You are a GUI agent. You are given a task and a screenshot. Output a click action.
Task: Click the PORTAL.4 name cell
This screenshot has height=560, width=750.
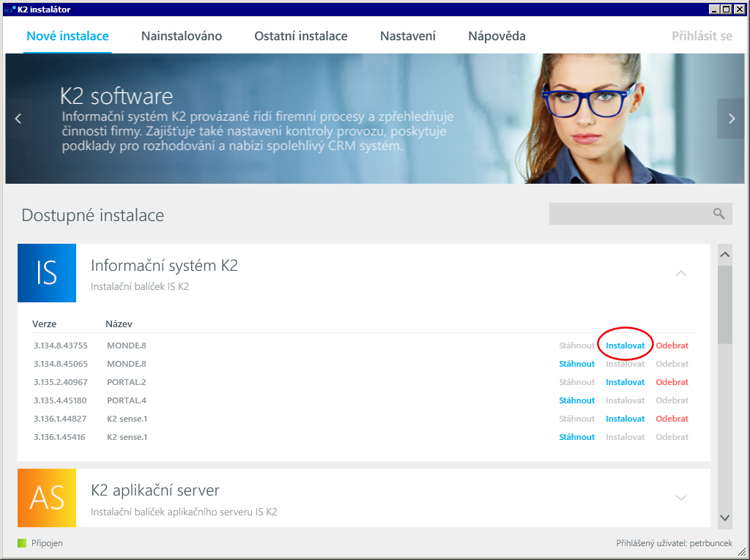pos(126,400)
